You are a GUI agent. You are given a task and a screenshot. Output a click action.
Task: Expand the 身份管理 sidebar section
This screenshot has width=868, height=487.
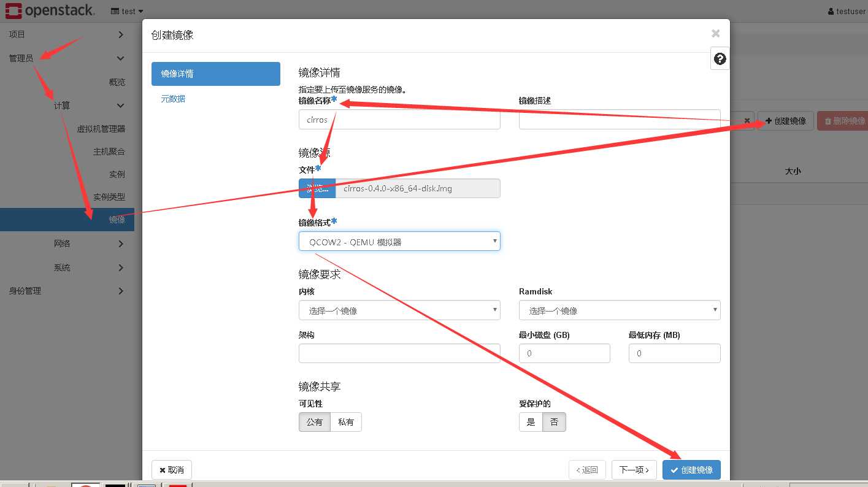[67, 291]
